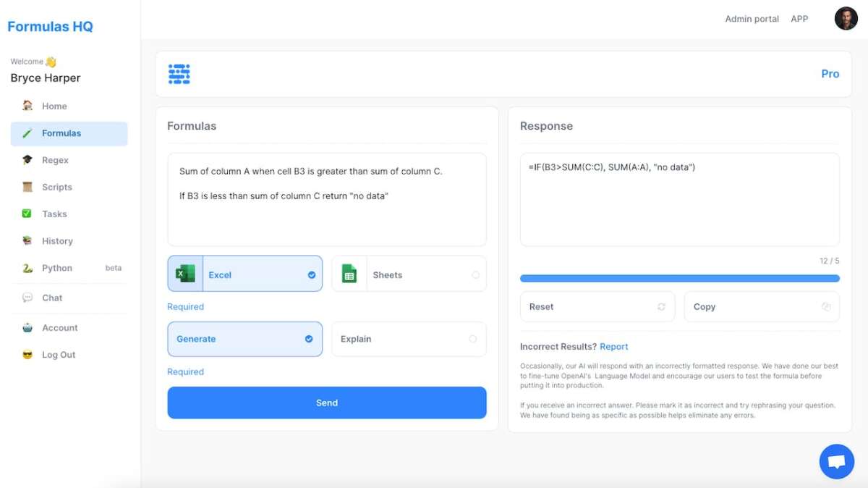View your formula History
This screenshot has height=488, width=868.
click(58, 240)
